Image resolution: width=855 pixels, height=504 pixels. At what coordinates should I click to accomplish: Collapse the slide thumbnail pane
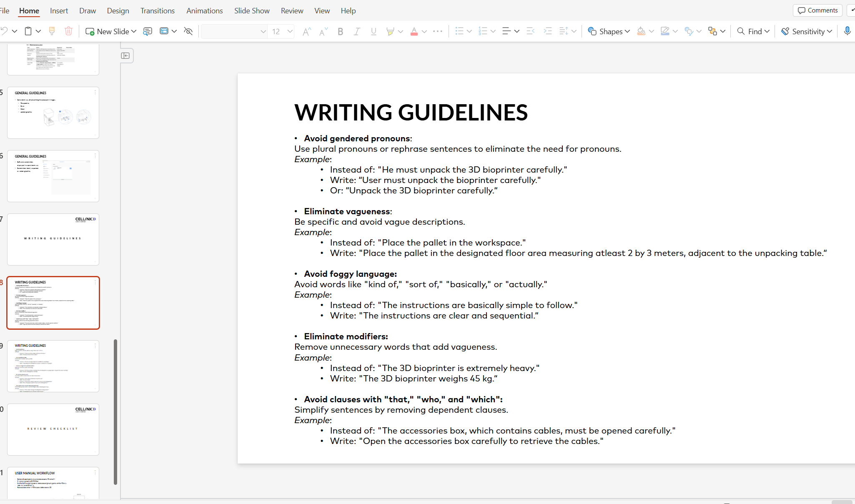click(x=126, y=55)
